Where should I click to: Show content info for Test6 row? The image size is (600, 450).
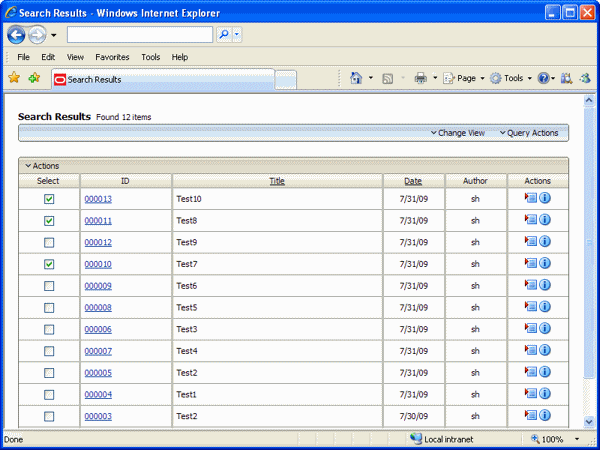click(x=545, y=285)
